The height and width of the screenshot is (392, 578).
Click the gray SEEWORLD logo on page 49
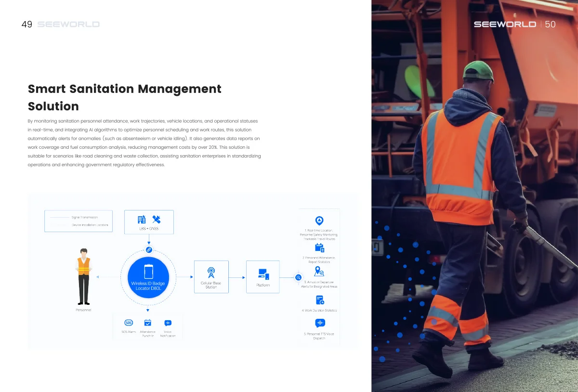68,24
